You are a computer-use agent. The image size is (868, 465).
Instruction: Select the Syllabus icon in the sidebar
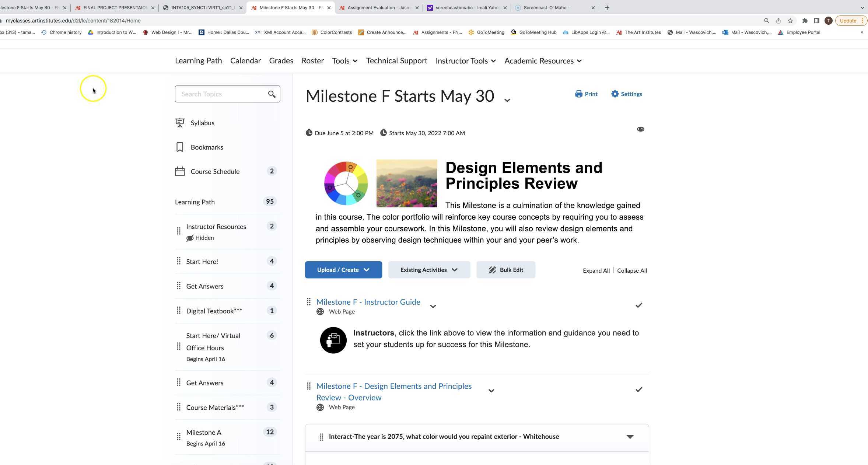click(x=180, y=123)
